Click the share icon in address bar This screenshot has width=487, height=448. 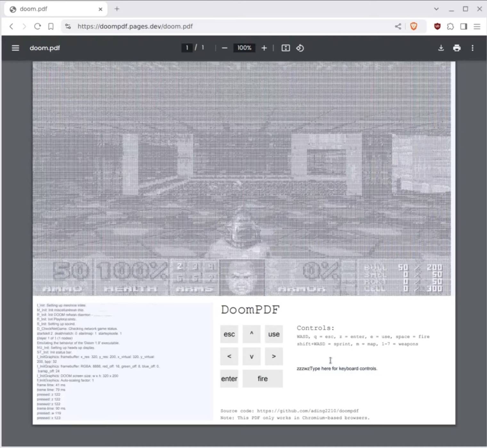tap(398, 27)
